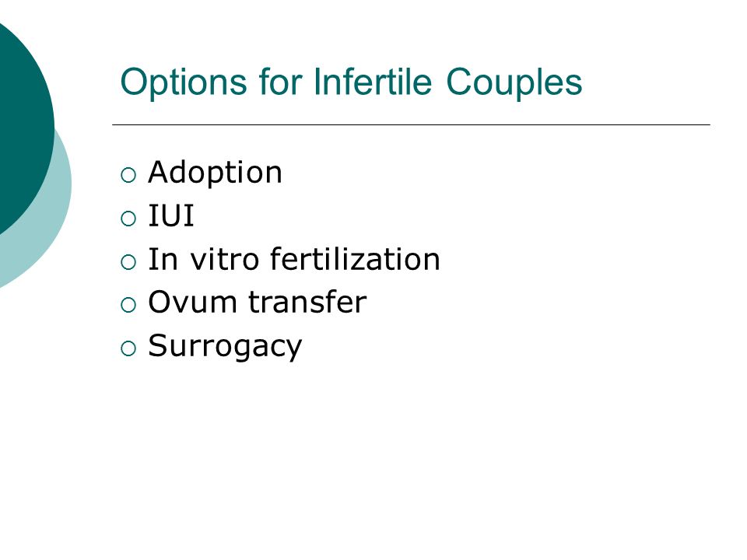Click the dark teal circle decoration
747x560 pixels.
click(x=24, y=124)
